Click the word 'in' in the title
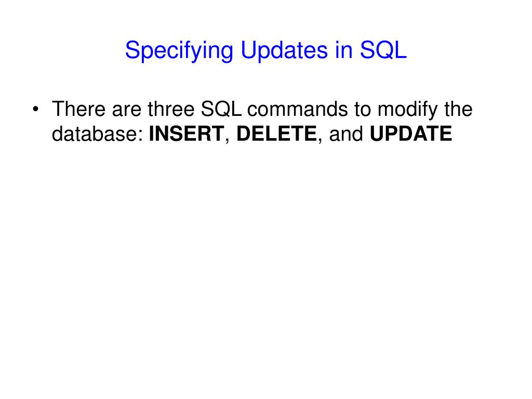The height and width of the screenshot is (399, 532). (344, 50)
